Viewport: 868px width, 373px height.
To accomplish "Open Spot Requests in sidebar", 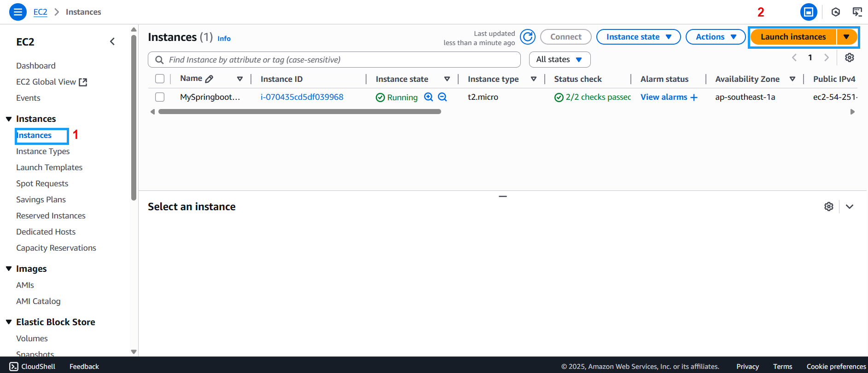I will coord(42,184).
